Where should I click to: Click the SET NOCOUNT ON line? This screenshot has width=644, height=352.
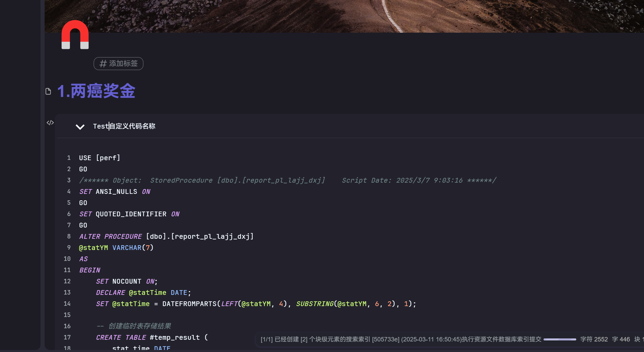click(x=127, y=281)
